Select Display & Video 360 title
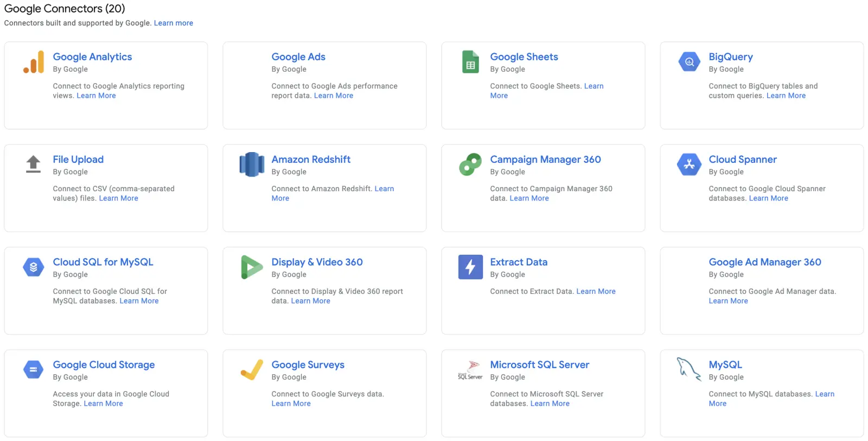 pos(317,262)
